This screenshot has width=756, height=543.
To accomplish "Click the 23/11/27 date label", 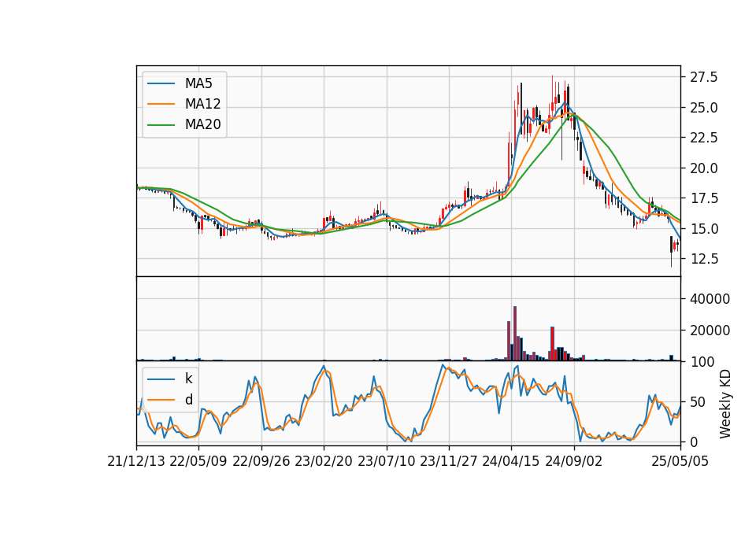I will [449, 461].
